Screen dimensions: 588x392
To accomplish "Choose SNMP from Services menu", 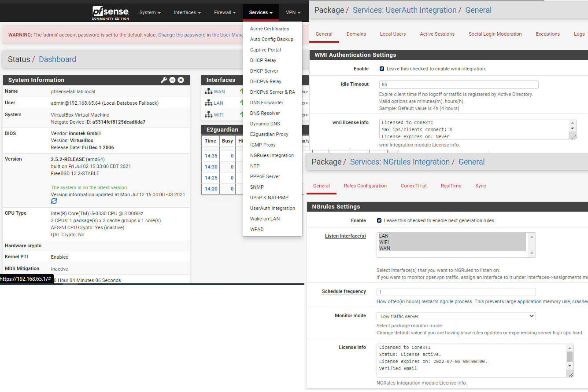I will [x=257, y=187].
